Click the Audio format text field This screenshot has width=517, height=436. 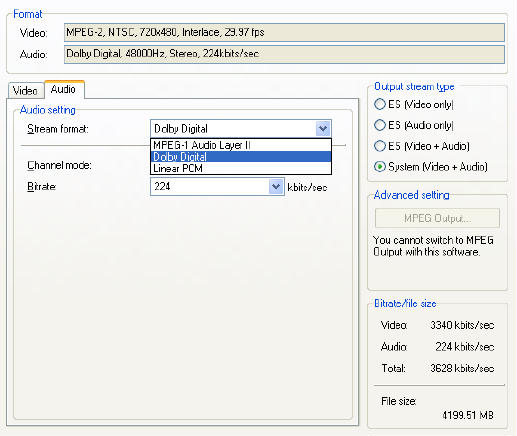[x=284, y=54]
